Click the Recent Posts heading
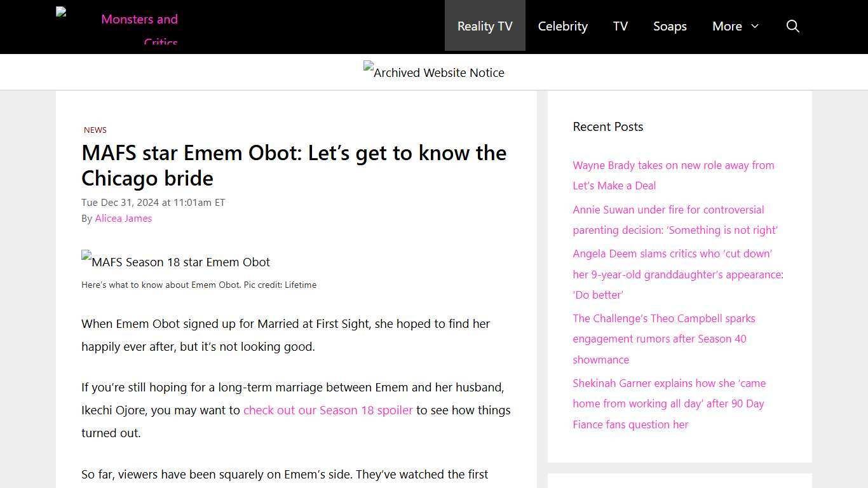Image resolution: width=868 pixels, height=488 pixels. tap(607, 126)
